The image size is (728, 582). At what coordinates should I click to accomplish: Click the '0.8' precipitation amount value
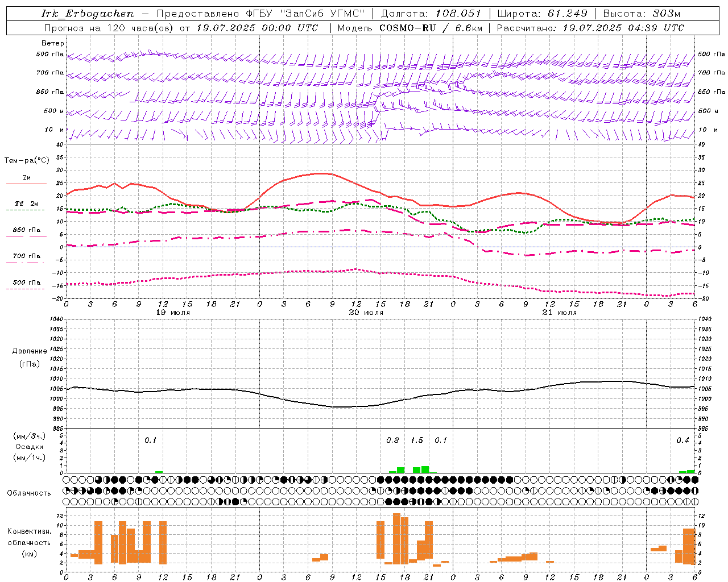point(392,440)
